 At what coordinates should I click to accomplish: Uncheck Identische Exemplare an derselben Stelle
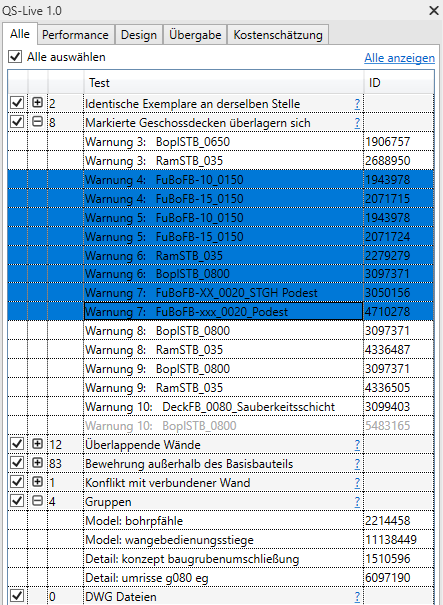pyautogui.click(x=17, y=103)
